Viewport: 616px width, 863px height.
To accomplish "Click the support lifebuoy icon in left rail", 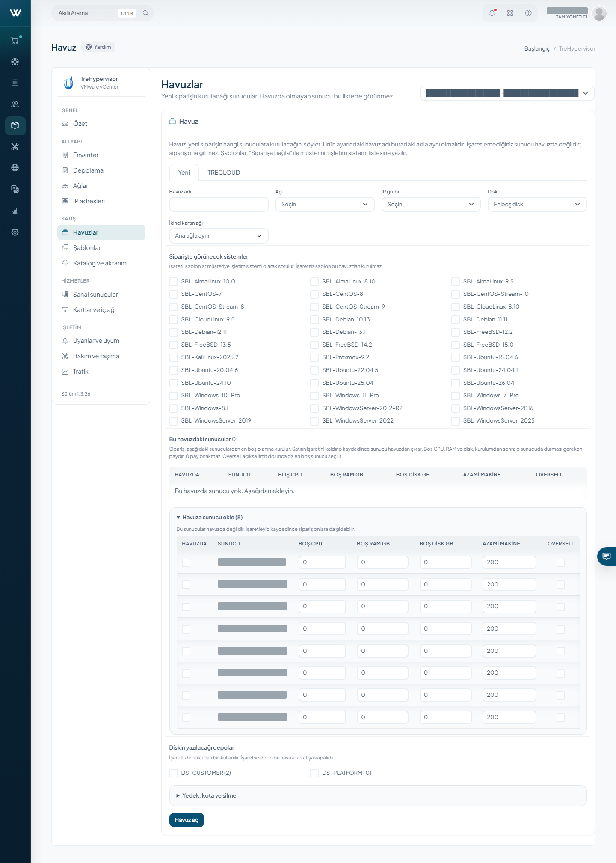I will pyautogui.click(x=15, y=62).
